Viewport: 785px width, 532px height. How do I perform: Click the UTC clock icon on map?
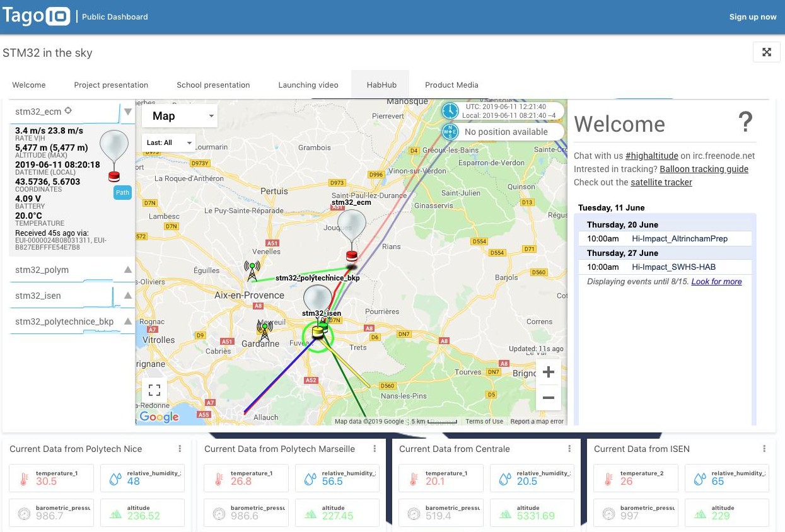click(450, 111)
